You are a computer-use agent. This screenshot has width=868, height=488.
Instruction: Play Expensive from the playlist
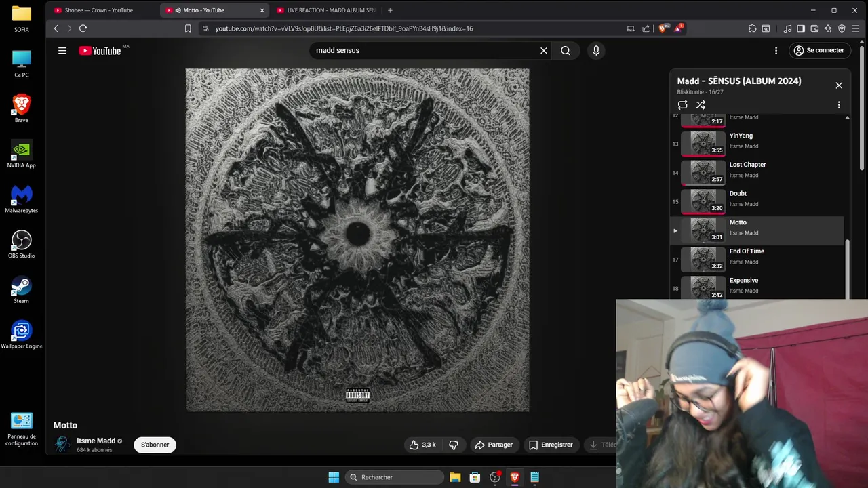pyautogui.click(x=758, y=287)
